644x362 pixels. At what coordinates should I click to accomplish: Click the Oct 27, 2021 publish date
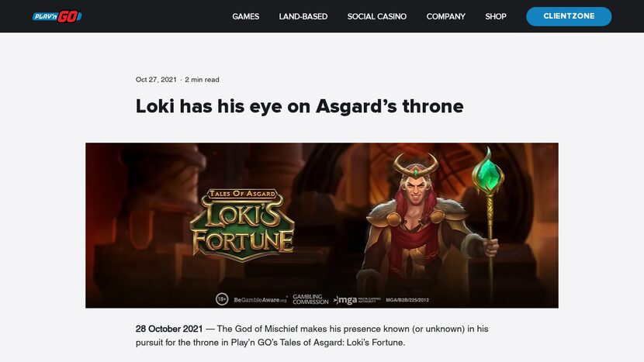coord(156,80)
